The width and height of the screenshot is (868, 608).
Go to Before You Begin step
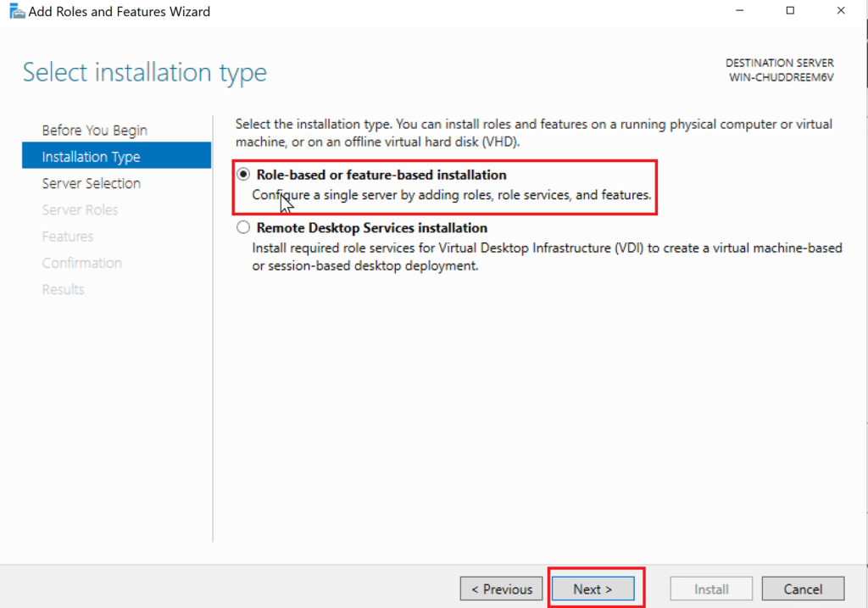[x=94, y=130]
